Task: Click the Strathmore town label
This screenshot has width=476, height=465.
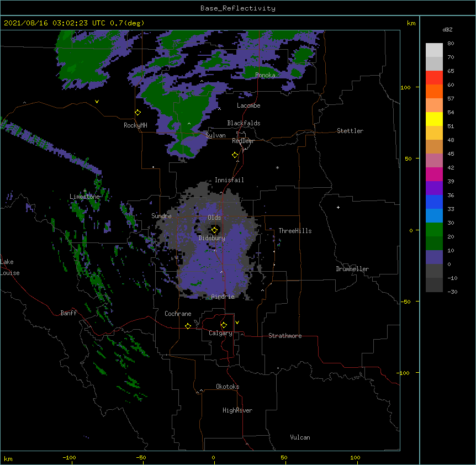Action: pos(285,336)
